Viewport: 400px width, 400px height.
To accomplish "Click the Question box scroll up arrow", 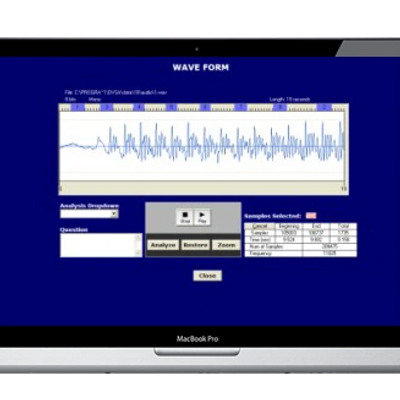I will [139, 237].
